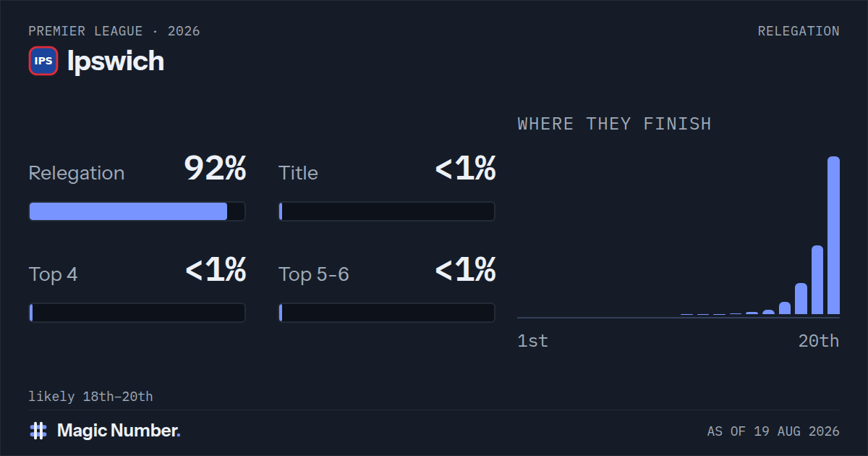Image resolution: width=868 pixels, height=456 pixels.
Task: Click the Title probability bar
Action: [x=387, y=211]
